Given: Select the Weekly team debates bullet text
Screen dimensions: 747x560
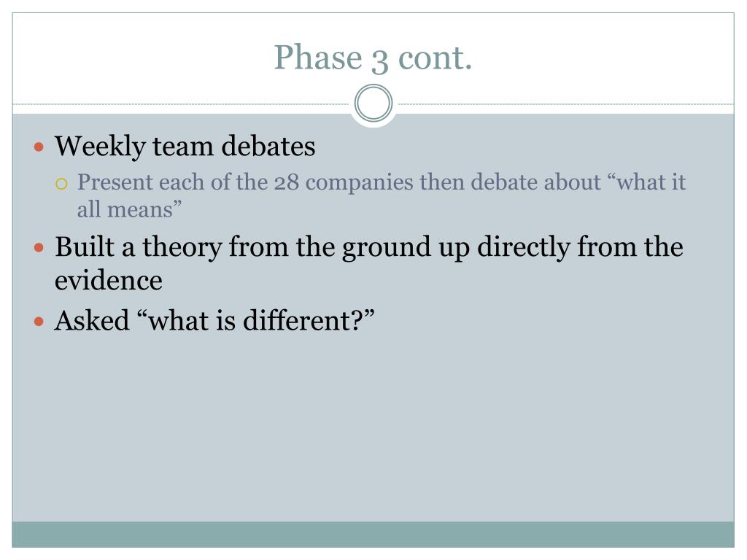Looking at the screenshot, I should point(185,147).
